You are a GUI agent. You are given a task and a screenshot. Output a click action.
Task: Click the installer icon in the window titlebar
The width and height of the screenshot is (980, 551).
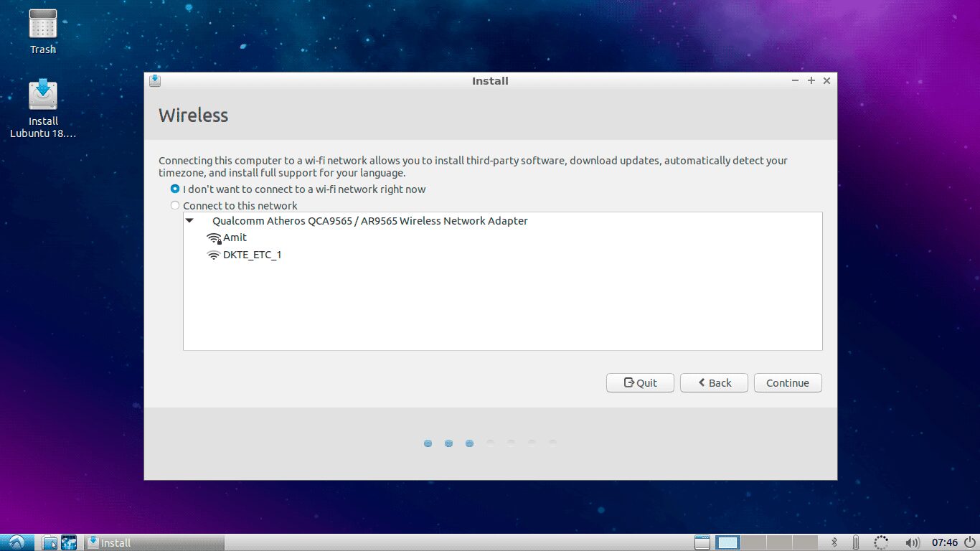tap(154, 80)
